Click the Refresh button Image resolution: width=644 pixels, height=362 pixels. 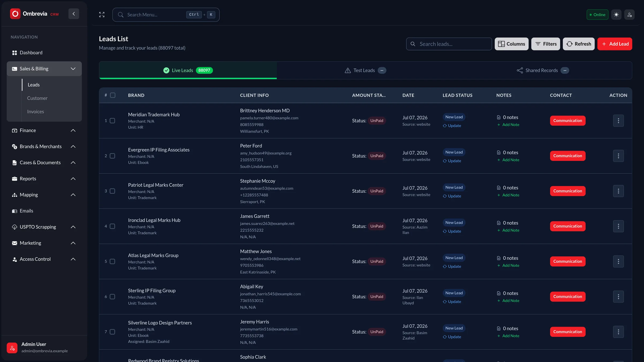click(x=579, y=44)
